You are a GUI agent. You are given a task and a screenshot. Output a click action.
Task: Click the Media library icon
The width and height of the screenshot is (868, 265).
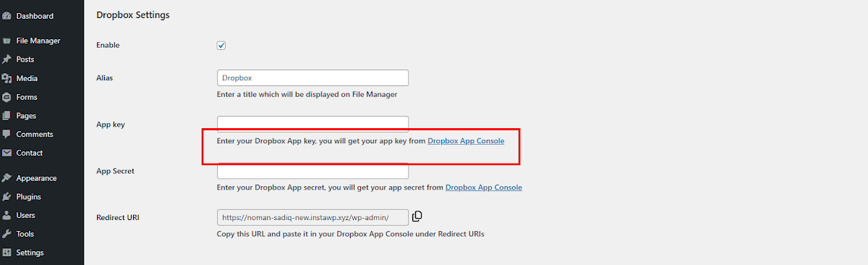coord(7,78)
